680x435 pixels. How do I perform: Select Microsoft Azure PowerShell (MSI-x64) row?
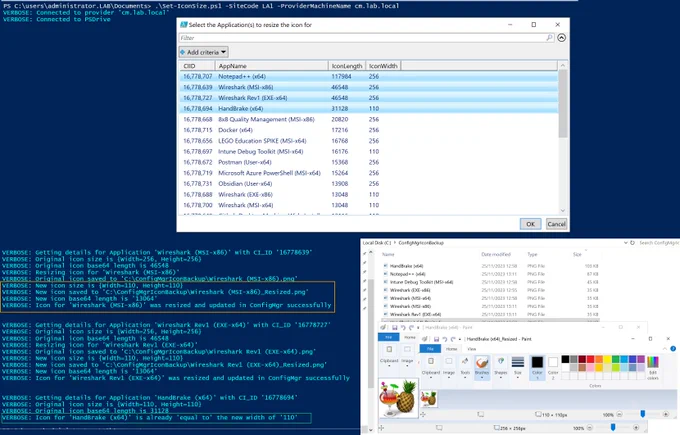click(x=369, y=173)
